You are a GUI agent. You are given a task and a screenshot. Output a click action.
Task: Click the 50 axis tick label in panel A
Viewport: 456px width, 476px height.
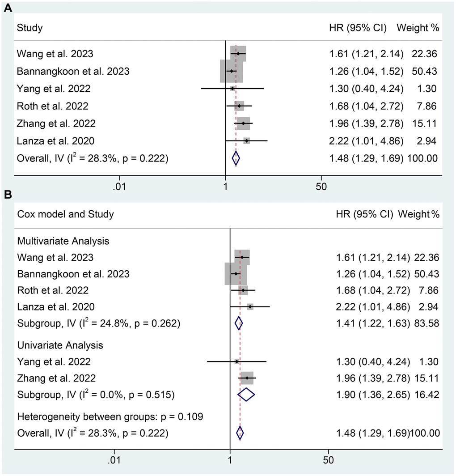[x=321, y=187]
